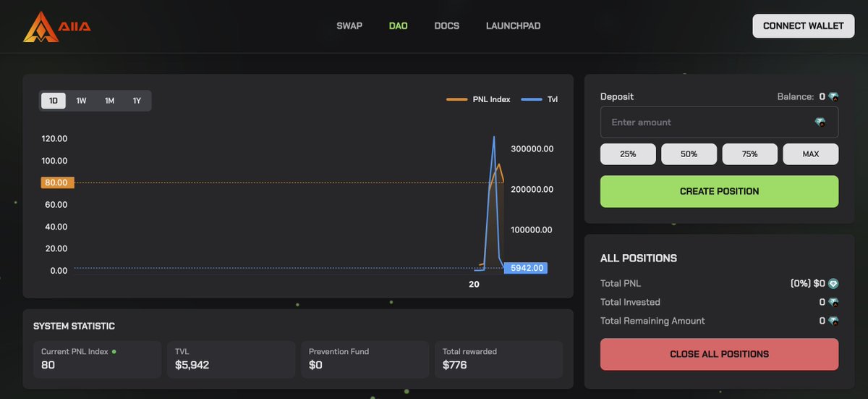The image size is (868, 399).
Task: Select the 1D chart range
Action: pyautogui.click(x=54, y=101)
